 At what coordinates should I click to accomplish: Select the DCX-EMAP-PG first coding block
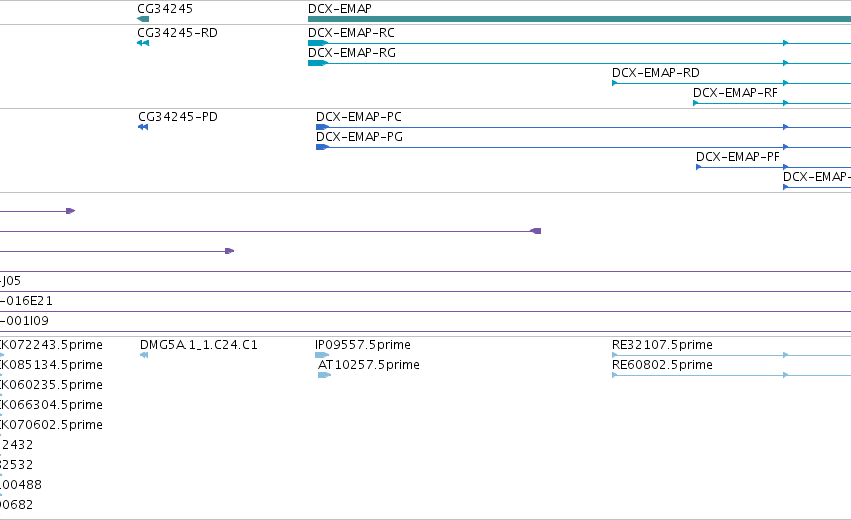[322, 147]
